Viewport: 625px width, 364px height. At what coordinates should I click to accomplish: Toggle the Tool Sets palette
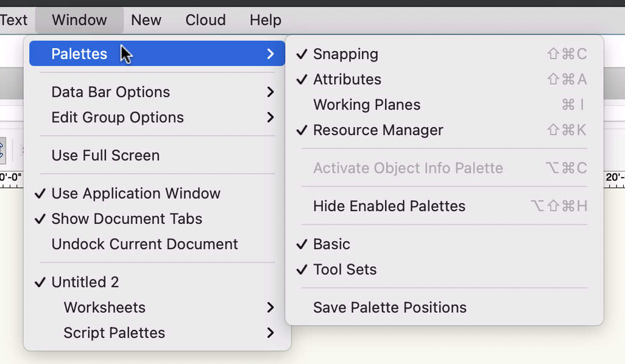(345, 270)
